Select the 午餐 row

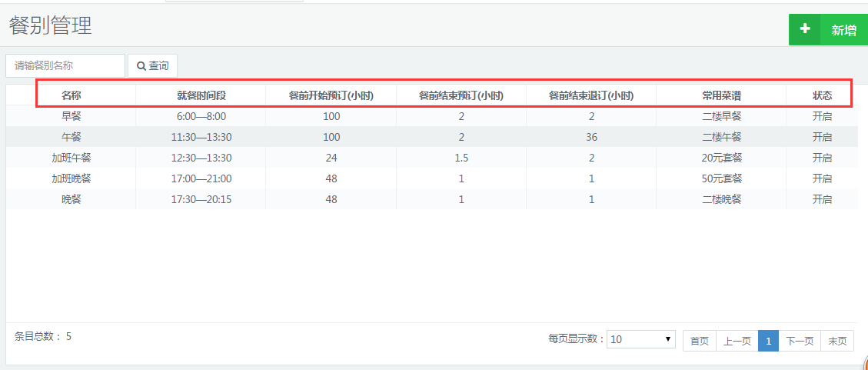click(x=72, y=137)
